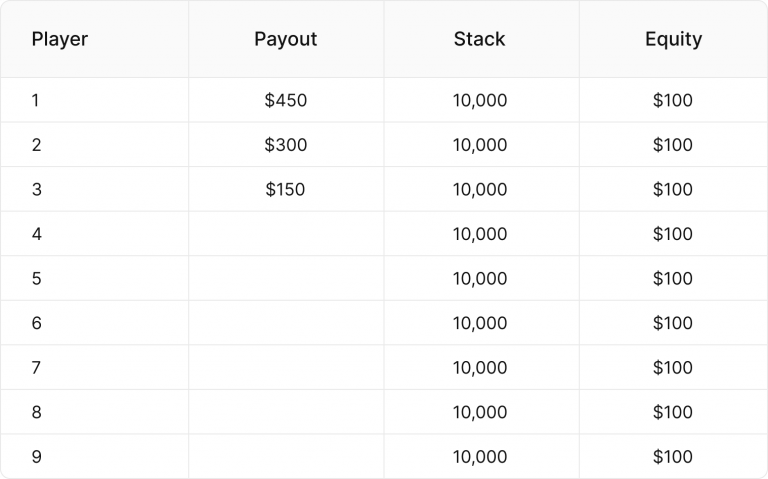Click the Payout column header
768x479 pixels.
point(285,40)
